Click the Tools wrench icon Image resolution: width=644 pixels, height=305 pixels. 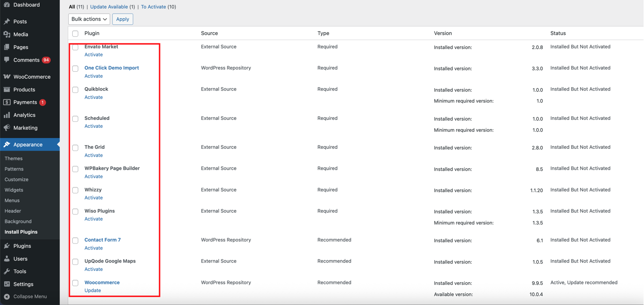[x=7, y=271]
